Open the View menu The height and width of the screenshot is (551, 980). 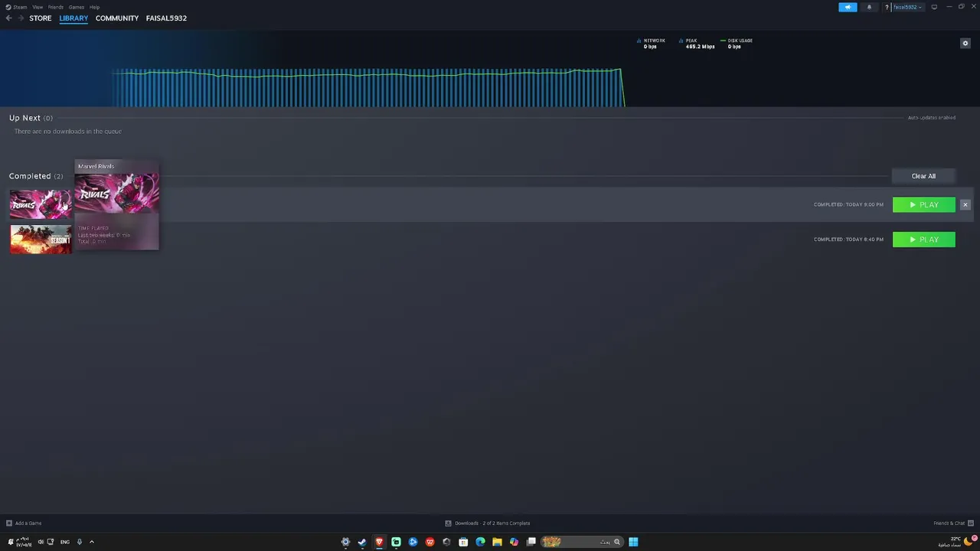click(38, 7)
